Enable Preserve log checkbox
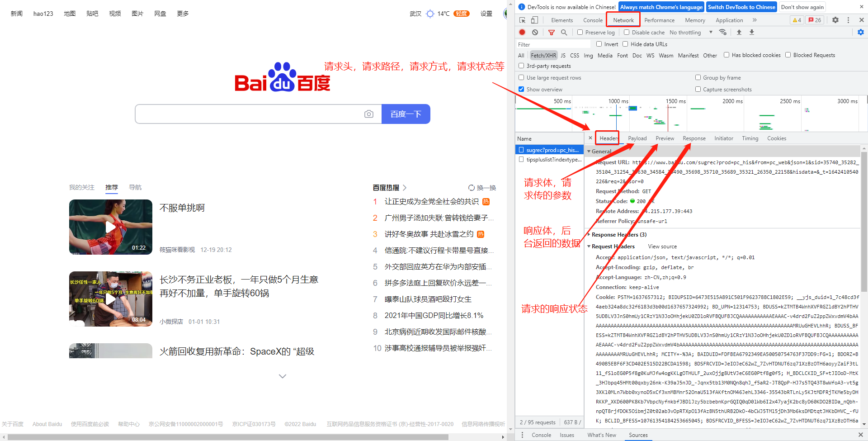Screen dimensions: 868x441 (580, 32)
